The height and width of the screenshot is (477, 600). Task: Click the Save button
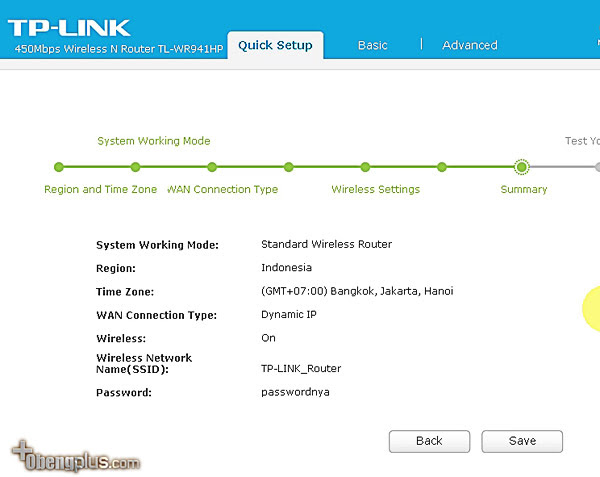(x=522, y=441)
